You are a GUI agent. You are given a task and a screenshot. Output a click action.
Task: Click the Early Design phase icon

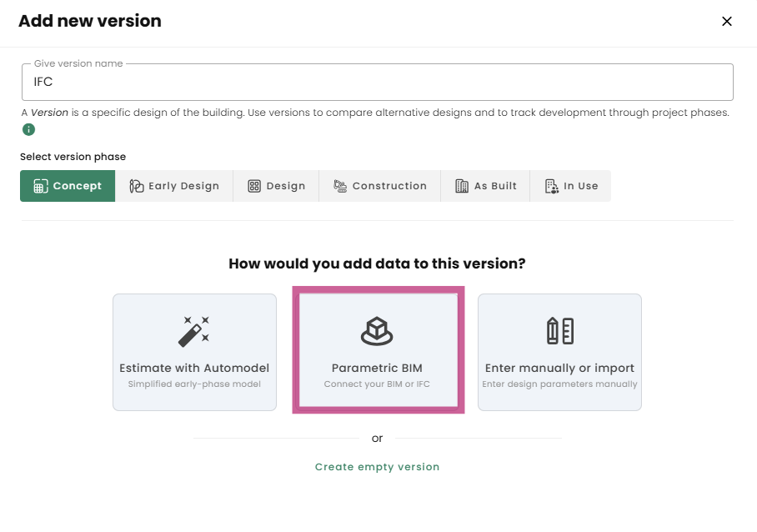coord(137,186)
